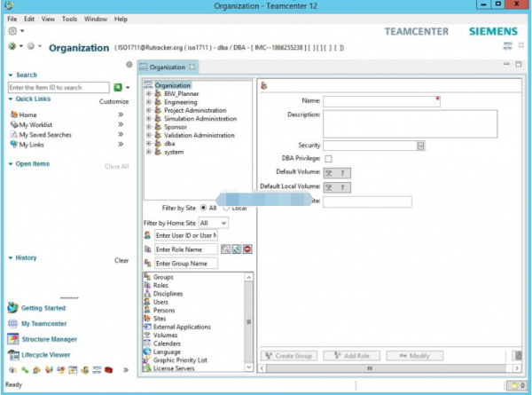Click the Enter Role Name field
The height and width of the screenshot is (395, 532).
[186, 249]
